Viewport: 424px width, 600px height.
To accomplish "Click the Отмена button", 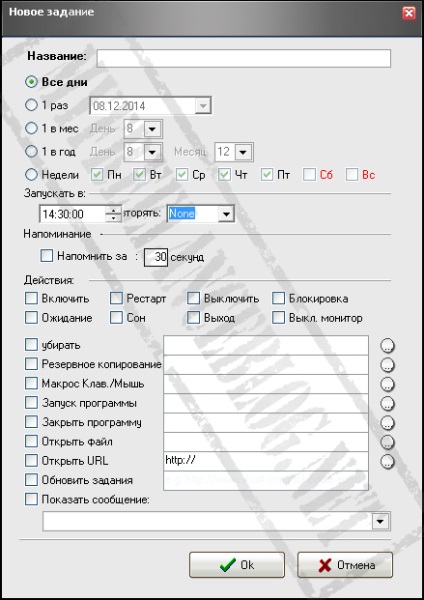I will click(x=345, y=565).
